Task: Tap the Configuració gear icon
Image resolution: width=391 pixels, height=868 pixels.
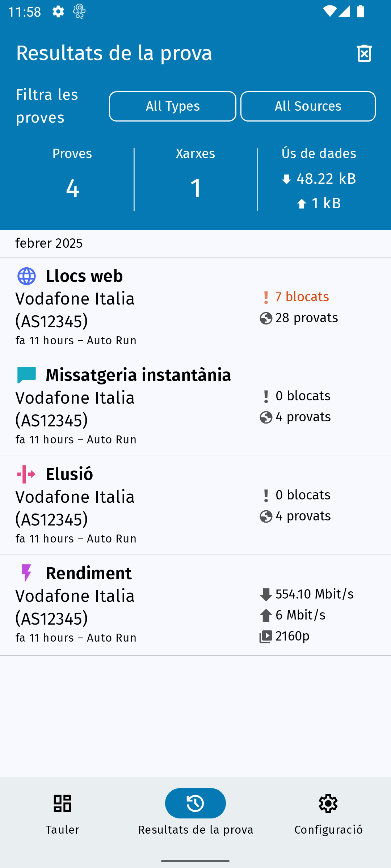Action: 328,803
